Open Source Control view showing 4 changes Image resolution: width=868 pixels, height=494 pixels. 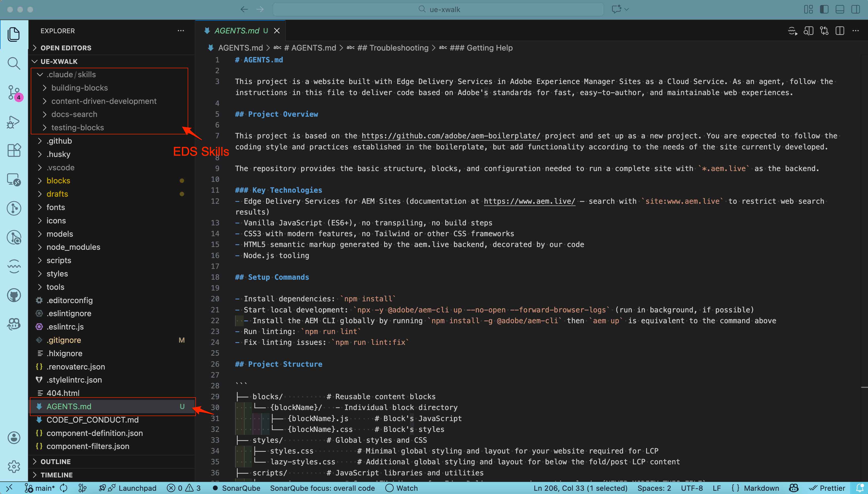point(14,93)
